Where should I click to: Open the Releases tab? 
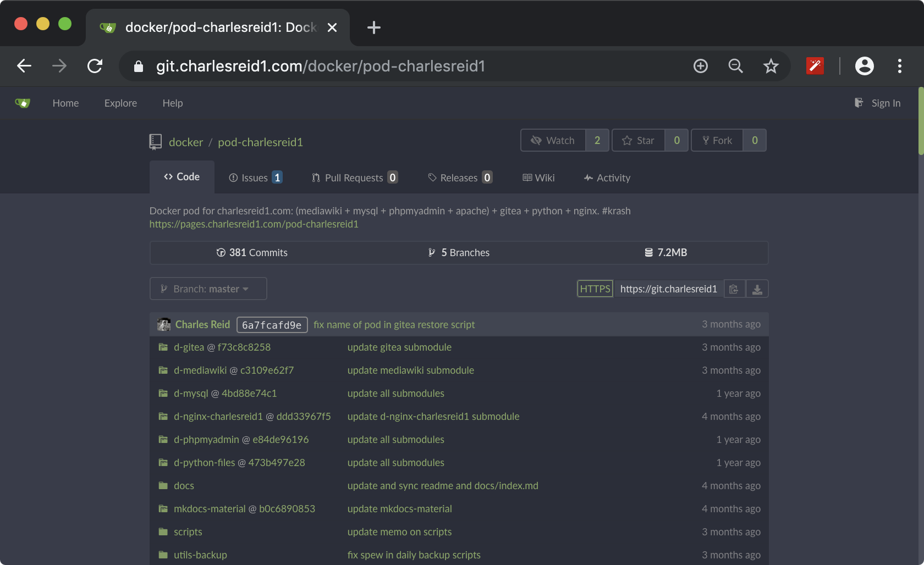(460, 178)
